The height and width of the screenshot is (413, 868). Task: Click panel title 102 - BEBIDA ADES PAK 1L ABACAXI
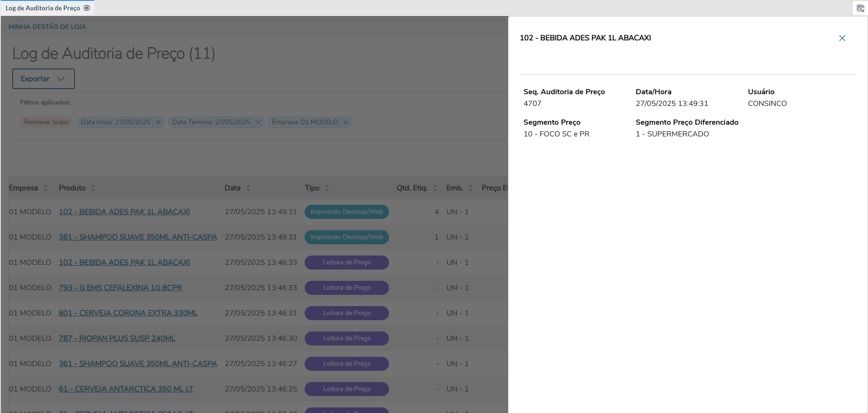(585, 38)
